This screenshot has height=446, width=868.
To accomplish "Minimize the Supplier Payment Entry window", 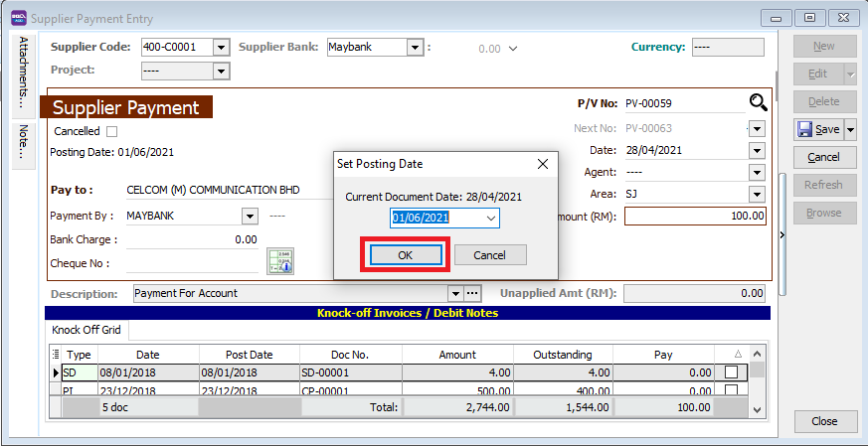I will [x=777, y=18].
